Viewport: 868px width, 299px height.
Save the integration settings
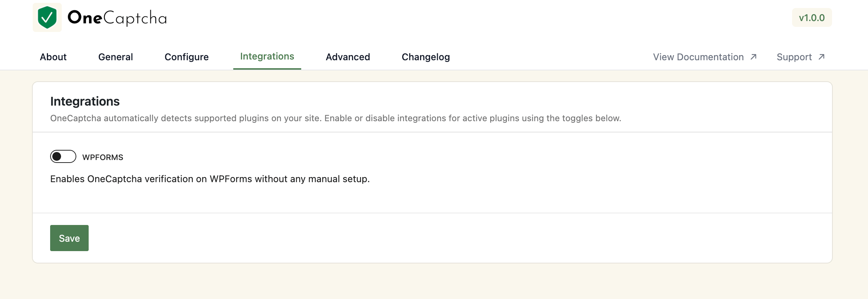coord(69,238)
